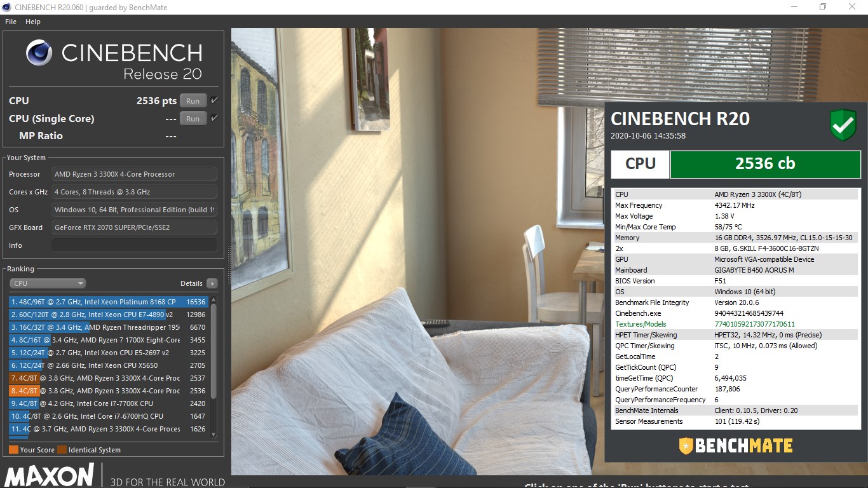Click the Min/Max Core Temp value

click(728, 227)
